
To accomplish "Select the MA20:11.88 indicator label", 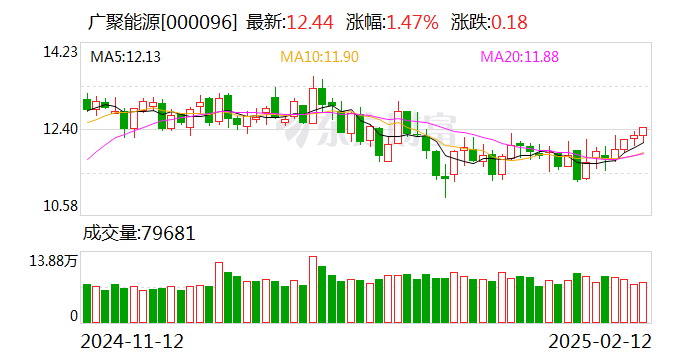I will tap(520, 57).
